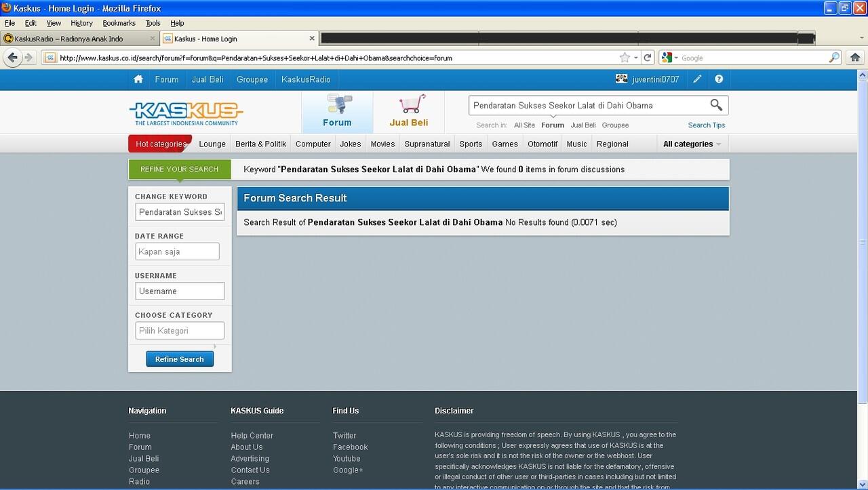Click the Kaskus home icon in the blue bar
The image size is (868, 490).
point(138,79)
